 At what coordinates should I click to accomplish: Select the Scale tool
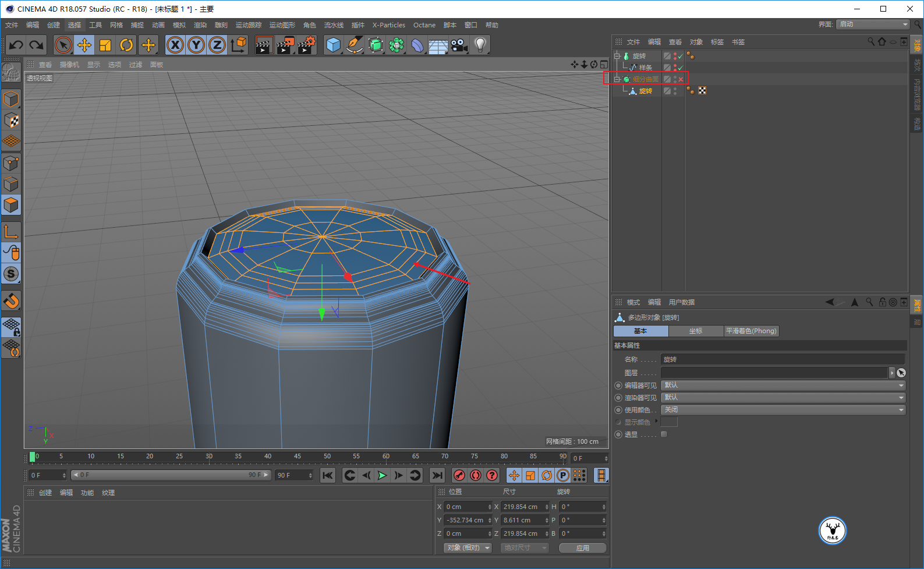[105, 45]
